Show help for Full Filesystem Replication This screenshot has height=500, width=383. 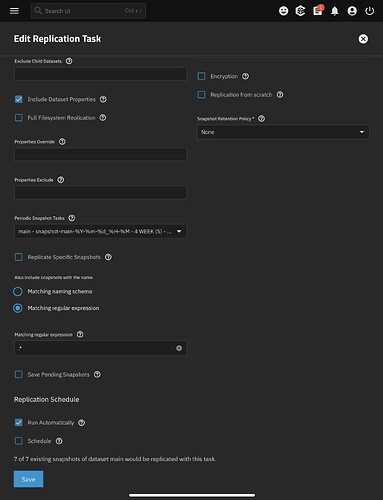[103, 118]
